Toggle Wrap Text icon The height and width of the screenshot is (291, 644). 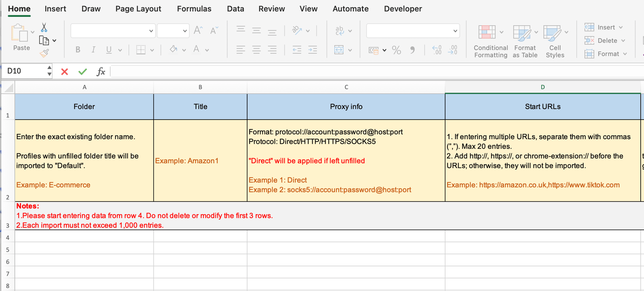click(x=339, y=30)
